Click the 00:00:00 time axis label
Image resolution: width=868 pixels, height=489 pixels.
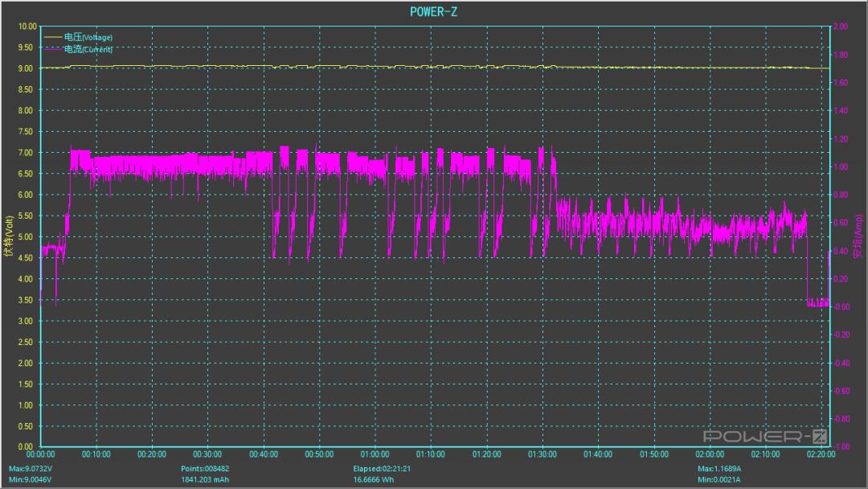coord(40,454)
